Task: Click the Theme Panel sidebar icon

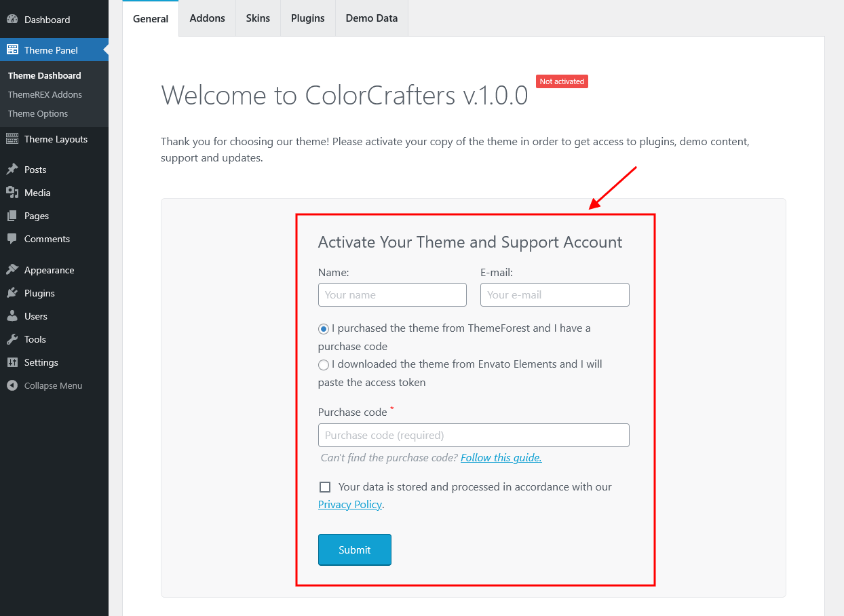Action: point(12,50)
